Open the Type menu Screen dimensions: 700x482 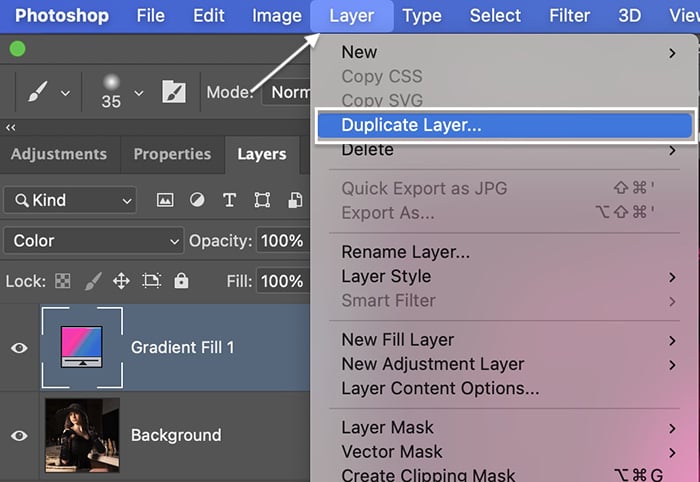422,16
